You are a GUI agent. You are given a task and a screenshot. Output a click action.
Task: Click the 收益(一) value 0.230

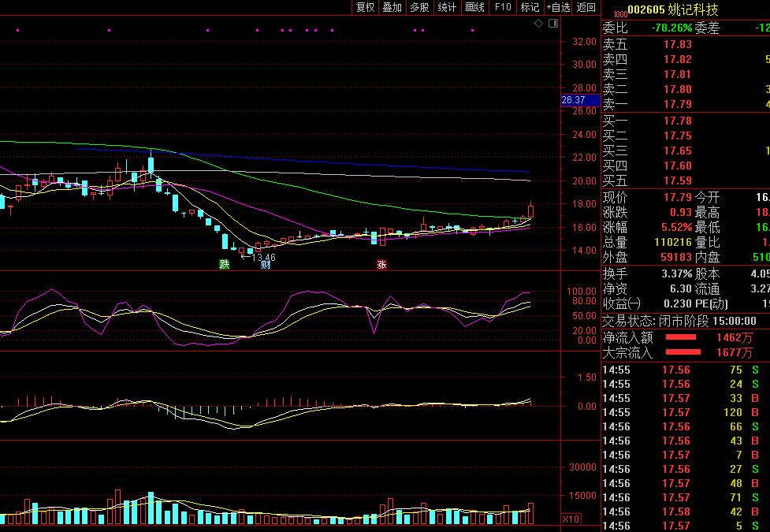(x=678, y=303)
